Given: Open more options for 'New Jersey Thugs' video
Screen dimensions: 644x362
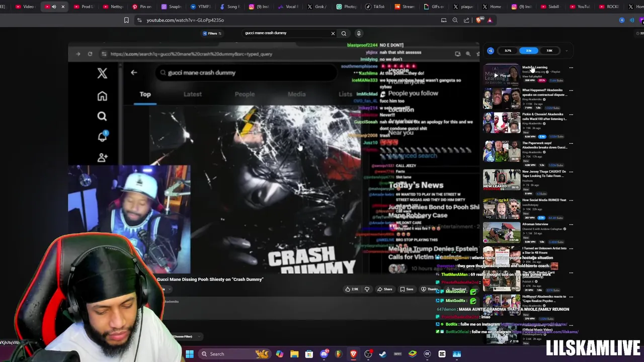Looking at the screenshot, I should [x=571, y=172].
